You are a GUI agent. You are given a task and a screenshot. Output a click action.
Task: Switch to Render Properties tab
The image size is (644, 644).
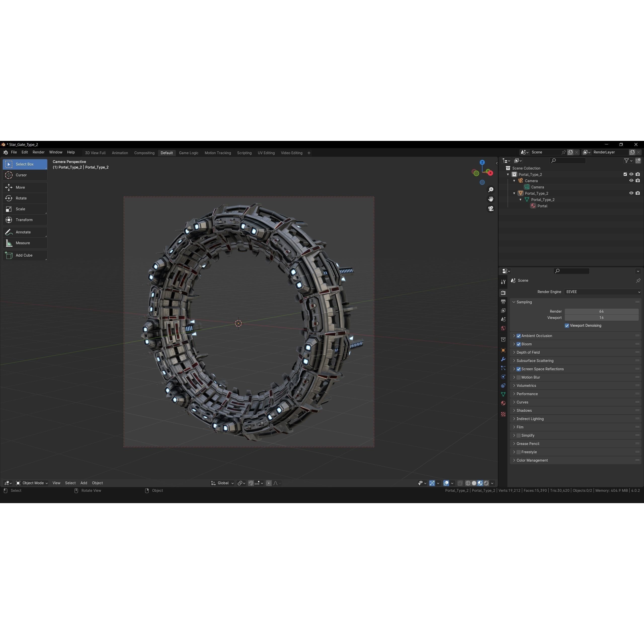(503, 293)
